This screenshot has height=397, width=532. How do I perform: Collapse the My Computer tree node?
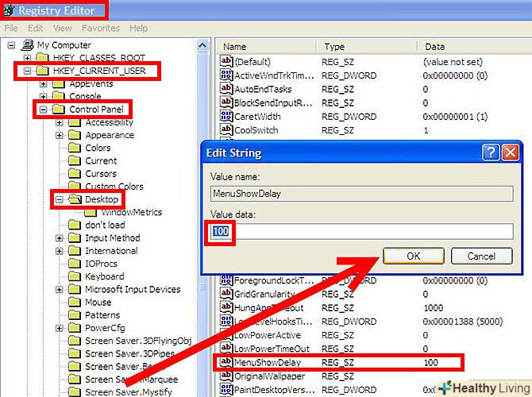pyautogui.click(x=12, y=44)
